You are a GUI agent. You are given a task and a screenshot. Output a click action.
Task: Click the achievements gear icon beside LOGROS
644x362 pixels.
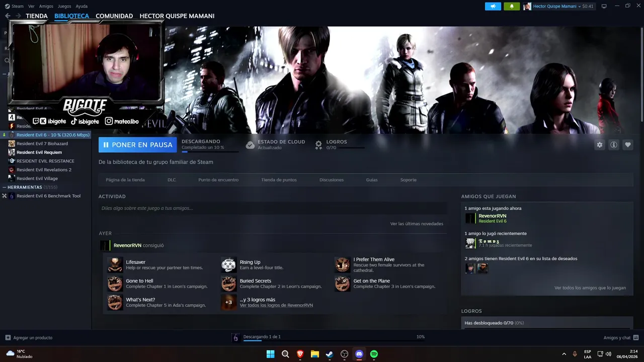[318, 145]
